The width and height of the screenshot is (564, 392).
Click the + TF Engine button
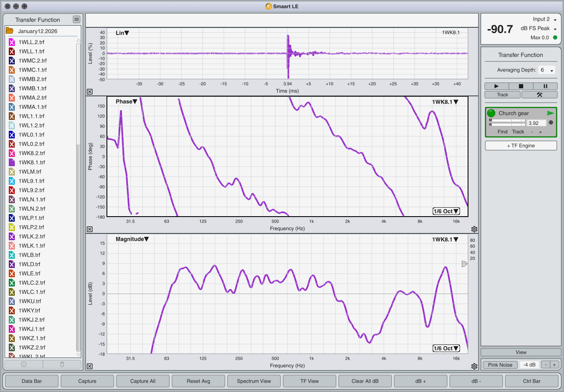click(x=521, y=146)
